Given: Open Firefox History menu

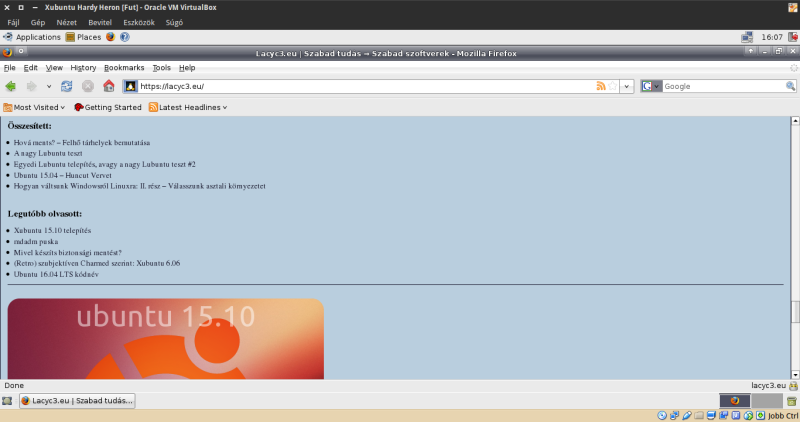Looking at the screenshot, I should [x=83, y=67].
